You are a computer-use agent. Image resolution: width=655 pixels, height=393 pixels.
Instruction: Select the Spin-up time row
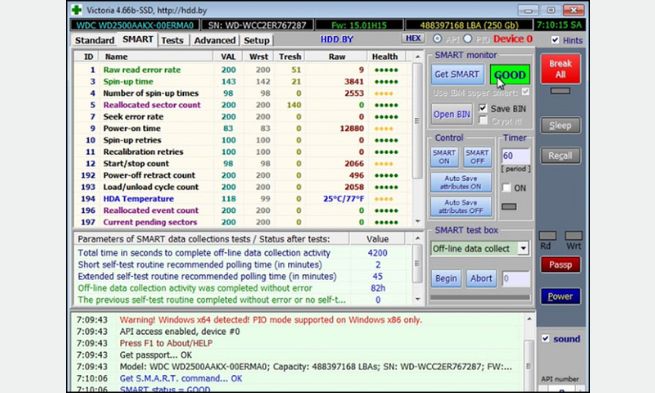[x=243, y=81]
